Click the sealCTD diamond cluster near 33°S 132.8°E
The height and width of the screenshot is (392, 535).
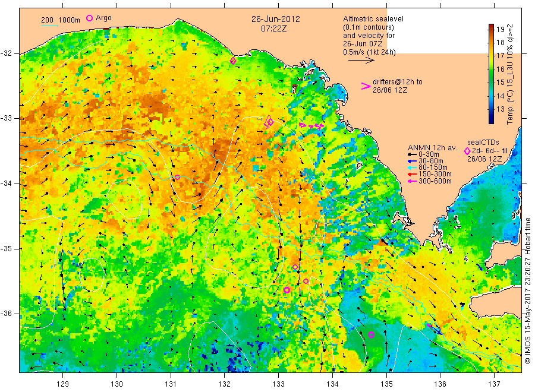click(269, 122)
